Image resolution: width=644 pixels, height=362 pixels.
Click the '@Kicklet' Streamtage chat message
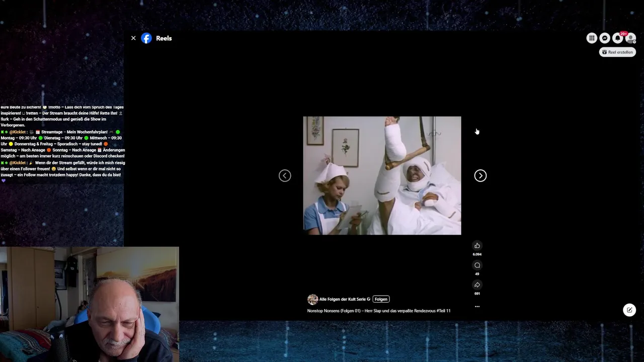coord(62,144)
